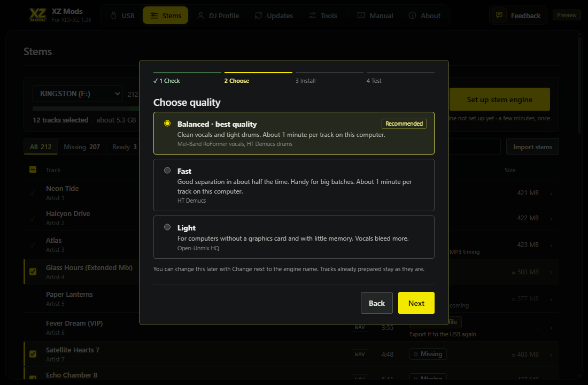This screenshot has width=588, height=385.
Task: Open the Tools tab
Action: (x=323, y=16)
